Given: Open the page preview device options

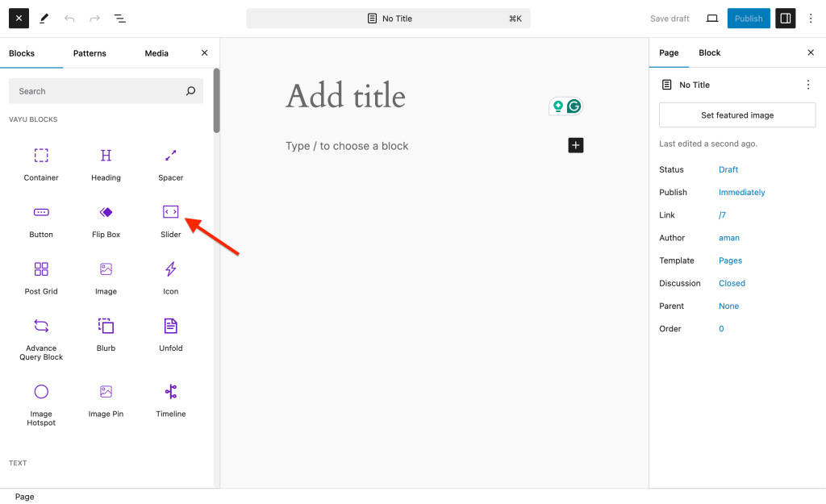Looking at the screenshot, I should pyautogui.click(x=712, y=19).
